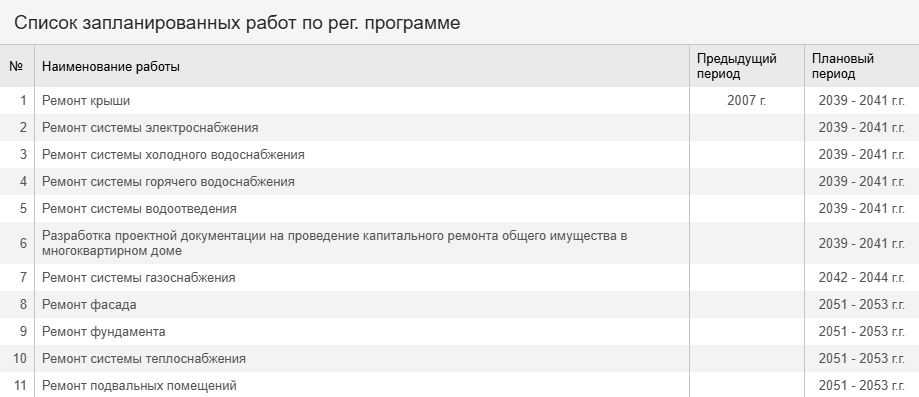
Task: Click 'Ремонт системы электроснабжения' entry
Action: coord(150,128)
